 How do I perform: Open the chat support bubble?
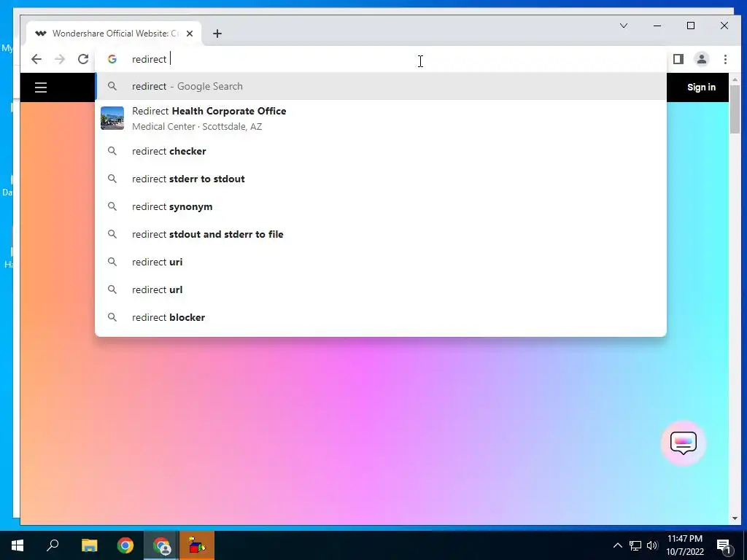(x=683, y=443)
